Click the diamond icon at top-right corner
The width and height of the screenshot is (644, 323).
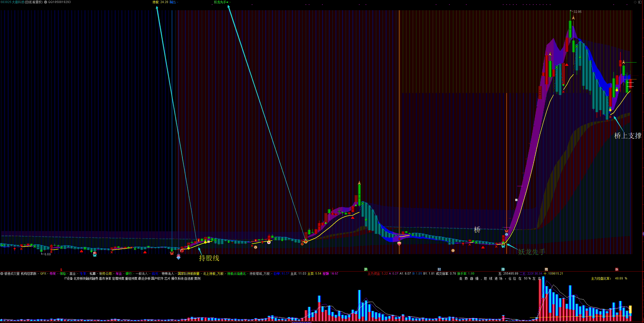click(635, 2)
